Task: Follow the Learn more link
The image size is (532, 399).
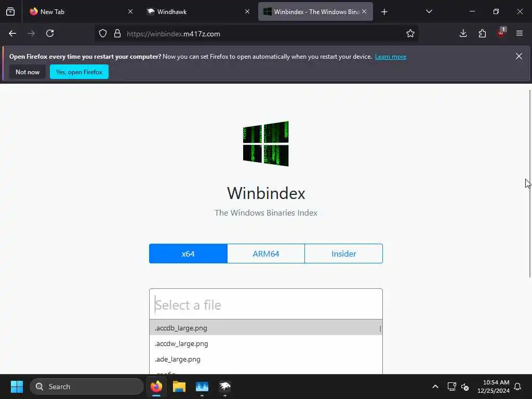Action: (391, 57)
